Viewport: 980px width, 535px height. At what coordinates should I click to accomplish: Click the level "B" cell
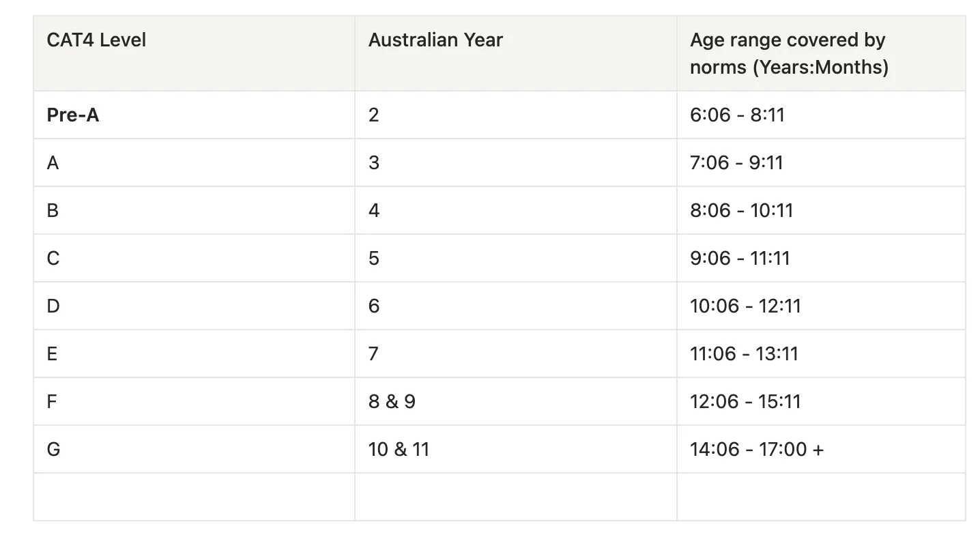click(x=53, y=210)
